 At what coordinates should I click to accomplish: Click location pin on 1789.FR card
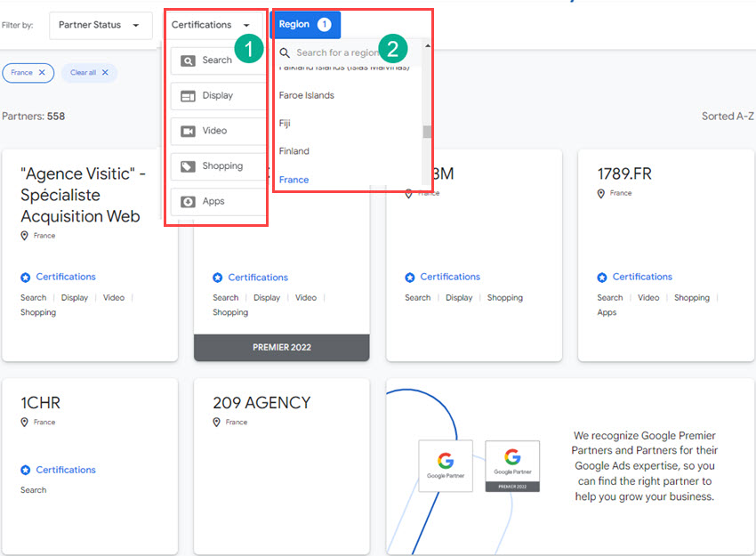(600, 193)
